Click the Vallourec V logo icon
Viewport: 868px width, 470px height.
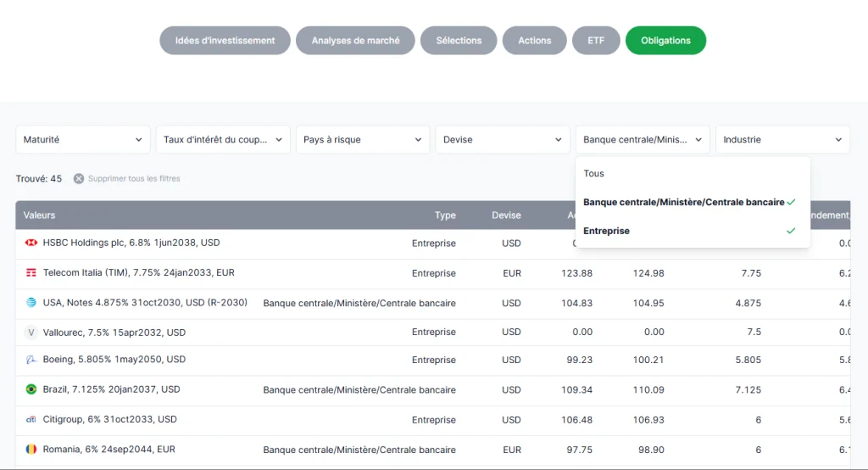pos(31,333)
